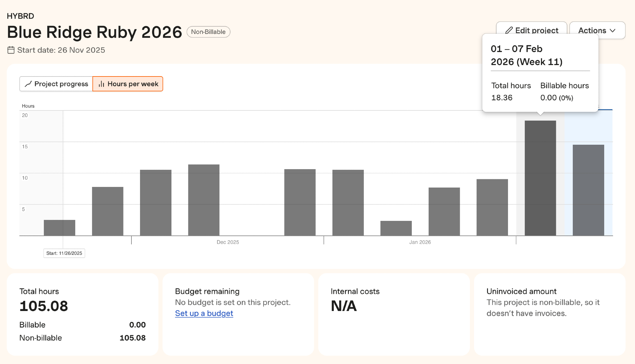Follow the Set up a budget link

[x=204, y=313]
